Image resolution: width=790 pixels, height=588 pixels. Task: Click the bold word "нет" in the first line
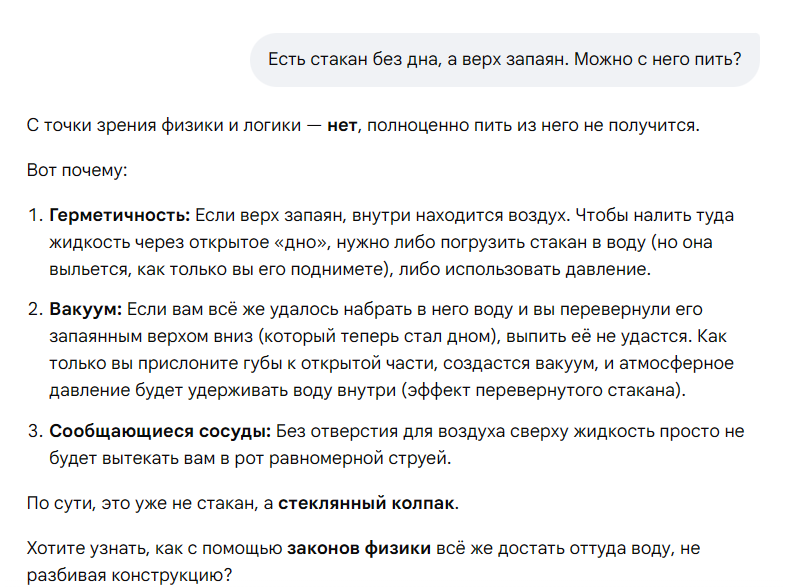341,127
